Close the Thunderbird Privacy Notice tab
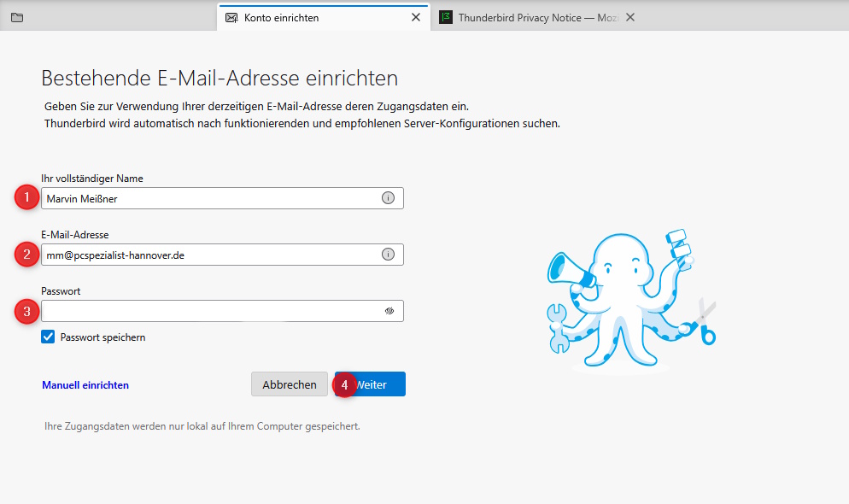This screenshot has height=504, width=849. 630,17
